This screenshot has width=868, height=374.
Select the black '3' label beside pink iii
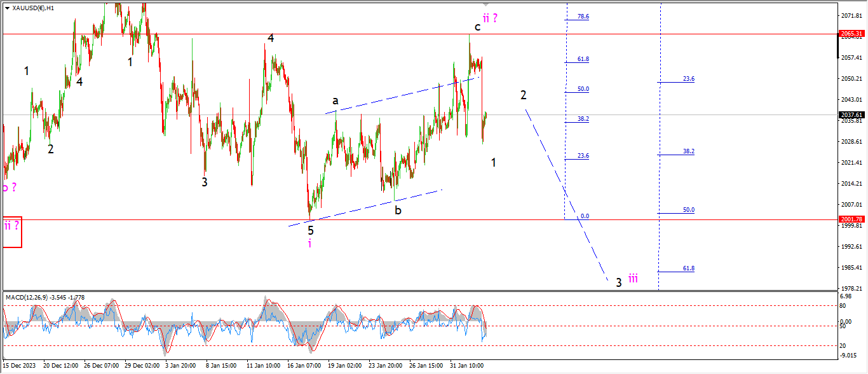(618, 282)
